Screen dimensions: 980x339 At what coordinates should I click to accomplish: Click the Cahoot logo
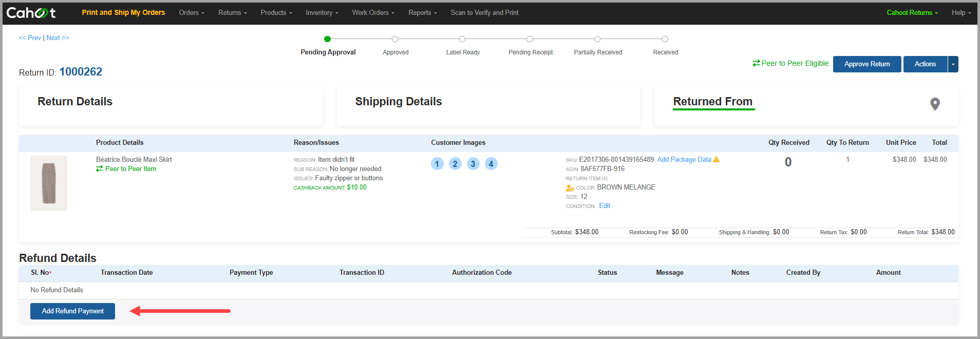(31, 13)
